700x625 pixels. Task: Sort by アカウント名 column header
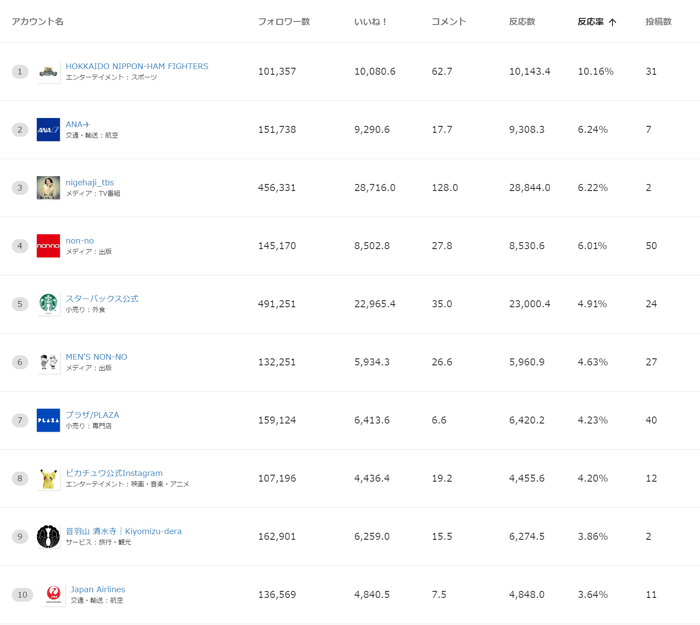pos(38,21)
